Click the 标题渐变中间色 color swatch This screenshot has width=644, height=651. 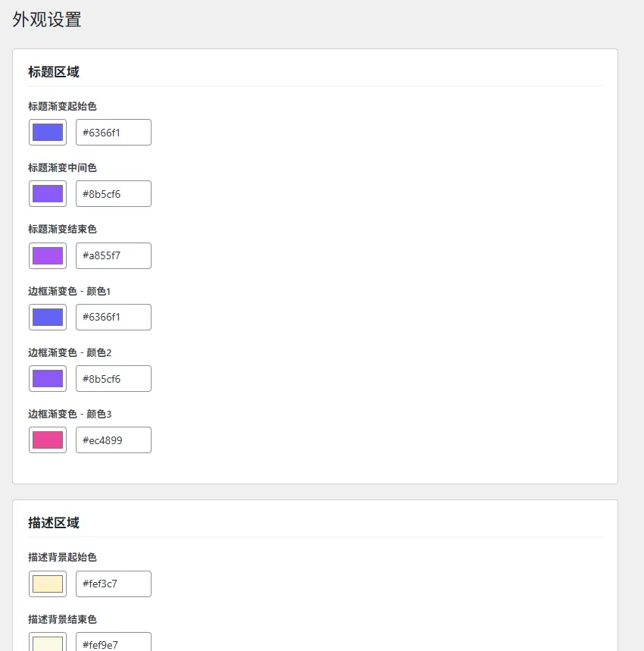coord(48,193)
